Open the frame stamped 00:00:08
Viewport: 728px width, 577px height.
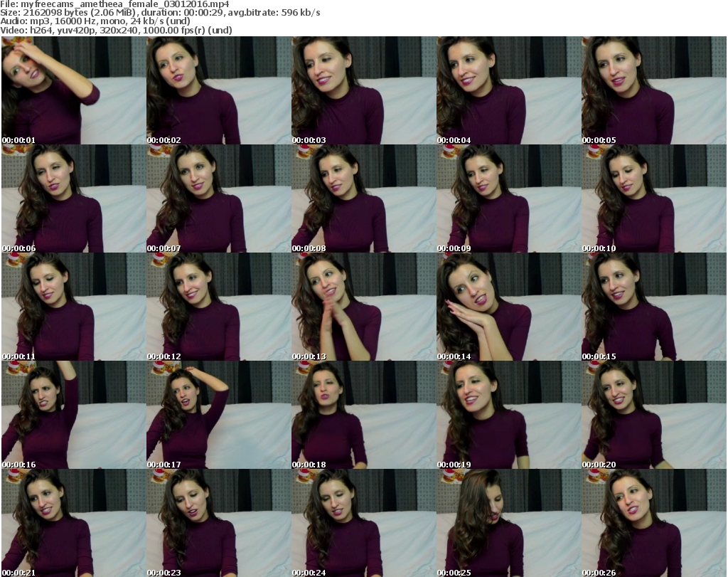pyautogui.click(x=363, y=198)
